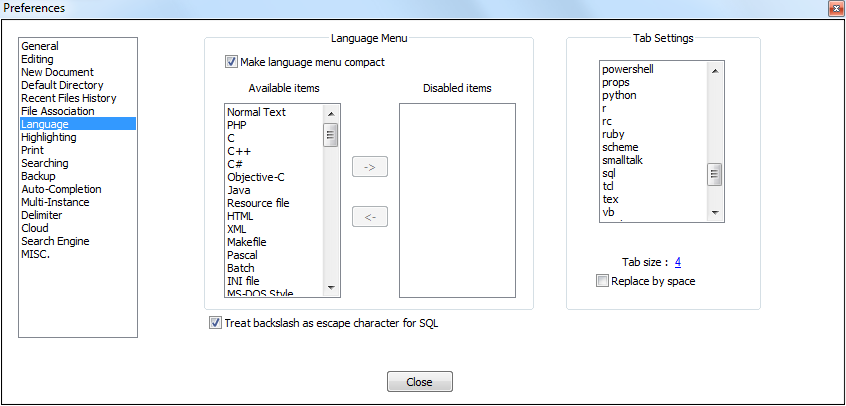Open the Highlighting preferences section
The width and height of the screenshot is (846, 406).
[x=48, y=137]
